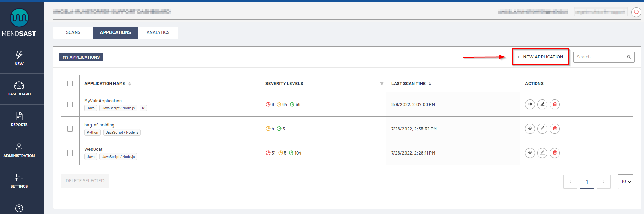Click the power logout icon
Image resolution: width=644 pixels, height=214 pixels.
click(636, 12)
